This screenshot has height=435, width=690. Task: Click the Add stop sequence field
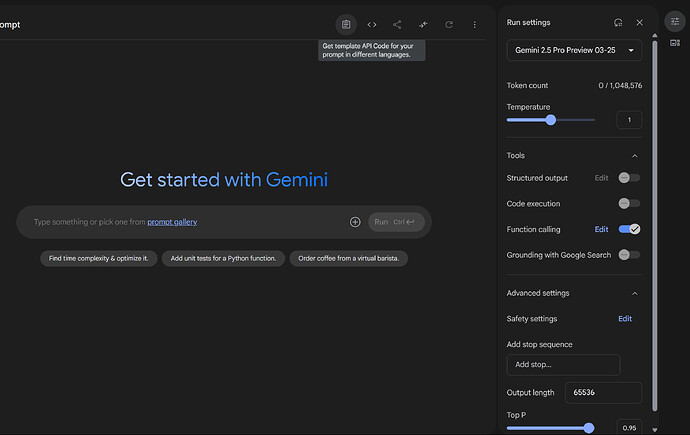click(563, 365)
